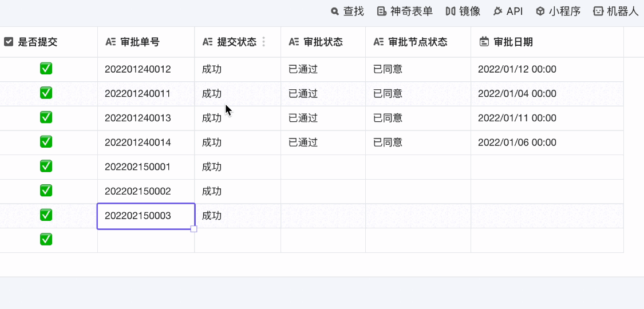Open the 提交状态 column options menu dots
The image size is (644, 309).
263,42
